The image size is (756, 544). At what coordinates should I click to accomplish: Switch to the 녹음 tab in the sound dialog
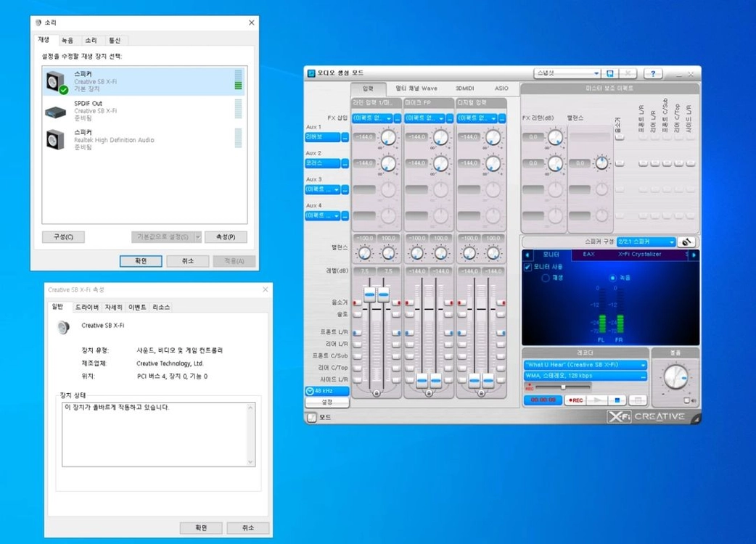tap(67, 41)
